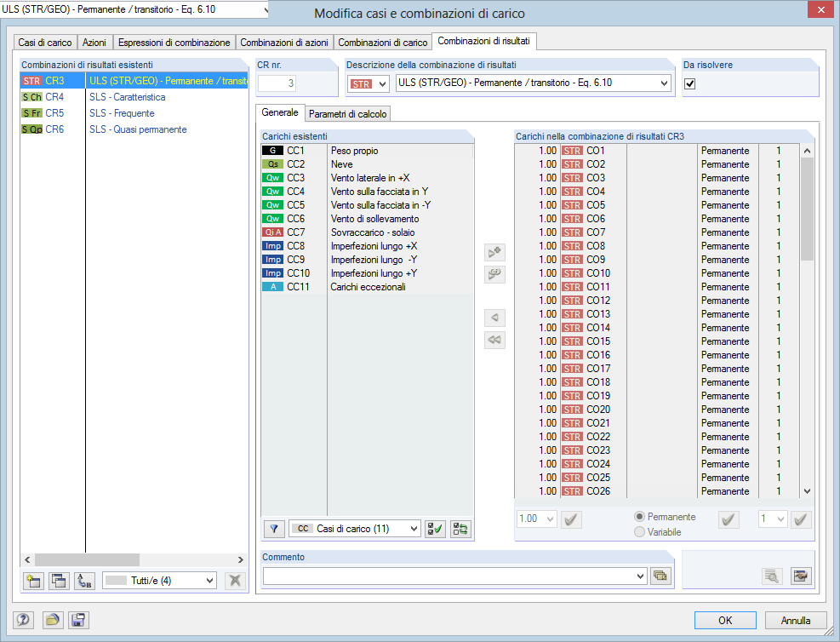Screen dimensions: 840x642
Task: Click the magnifier details icon at bottom right
Action: [x=772, y=576]
